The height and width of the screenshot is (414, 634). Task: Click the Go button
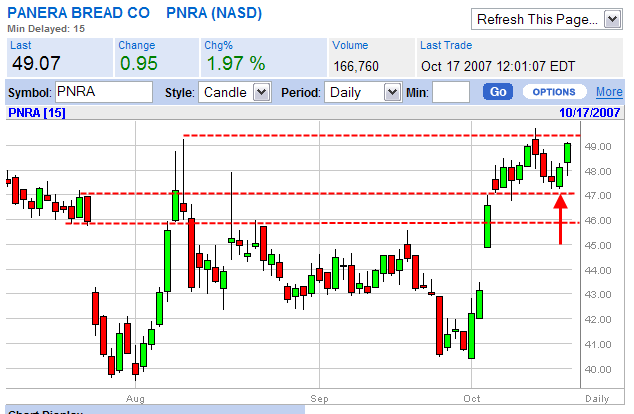pyautogui.click(x=498, y=92)
